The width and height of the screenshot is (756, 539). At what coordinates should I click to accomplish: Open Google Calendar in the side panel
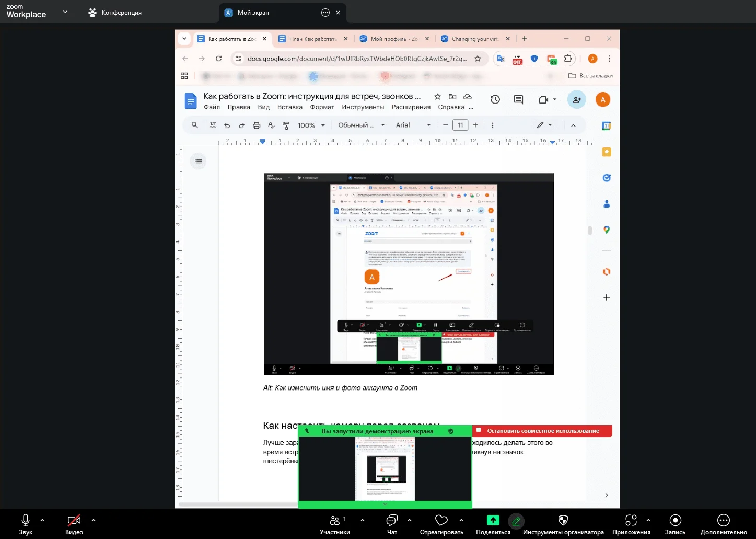click(607, 126)
